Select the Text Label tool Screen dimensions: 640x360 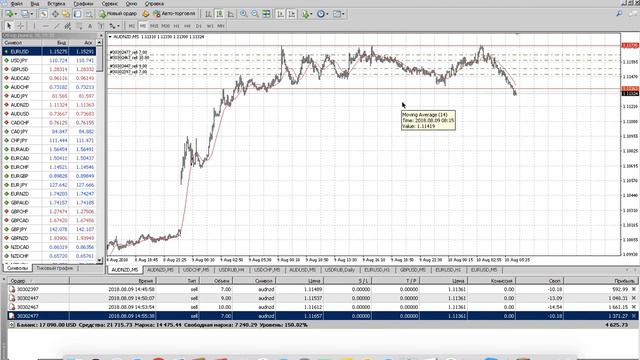click(101, 26)
